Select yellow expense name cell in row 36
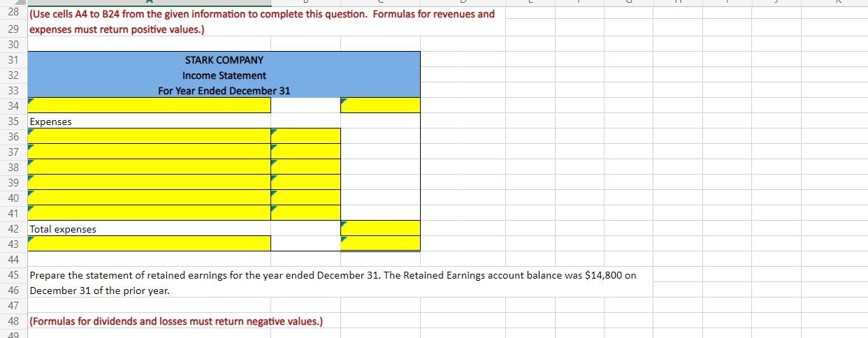The height and width of the screenshot is (338, 868). pyautogui.click(x=149, y=136)
